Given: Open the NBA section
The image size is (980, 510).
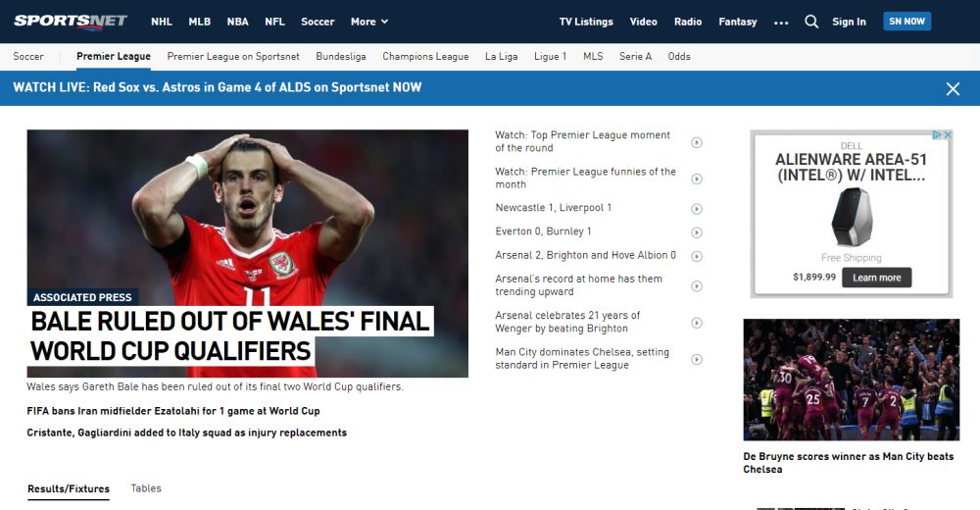Looking at the screenshot, I should pos(237,22).
